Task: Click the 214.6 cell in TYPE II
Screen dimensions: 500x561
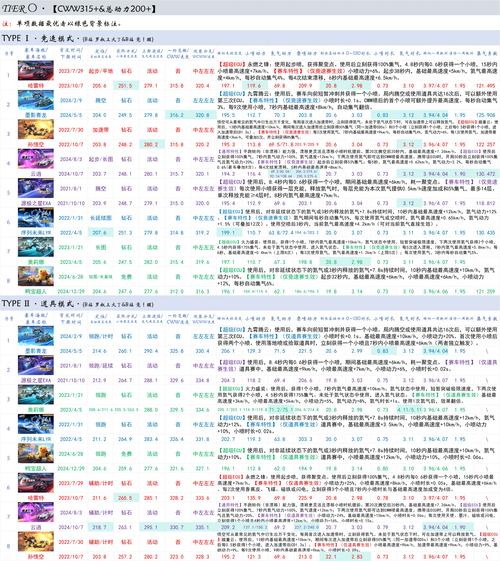Action: (x=100, y=351)
